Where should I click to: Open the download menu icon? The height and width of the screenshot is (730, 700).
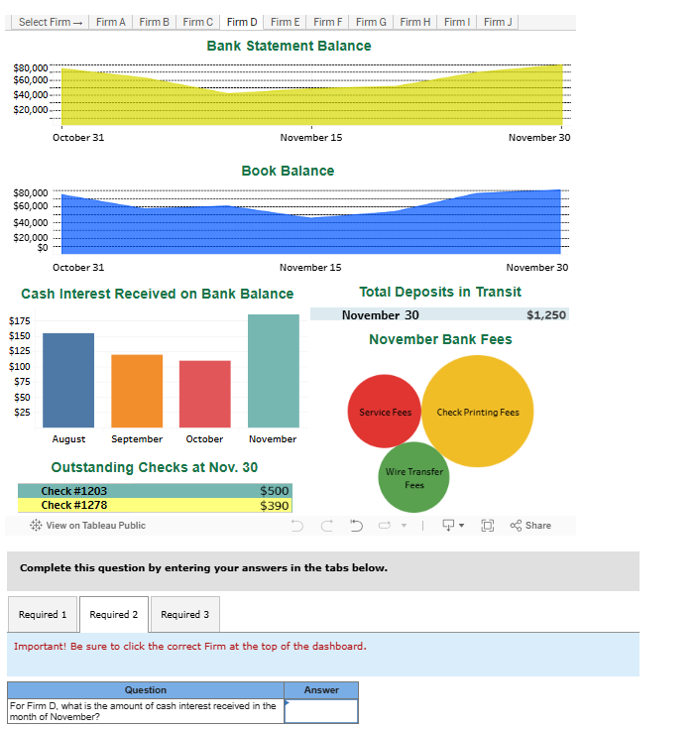pos(448,526)
